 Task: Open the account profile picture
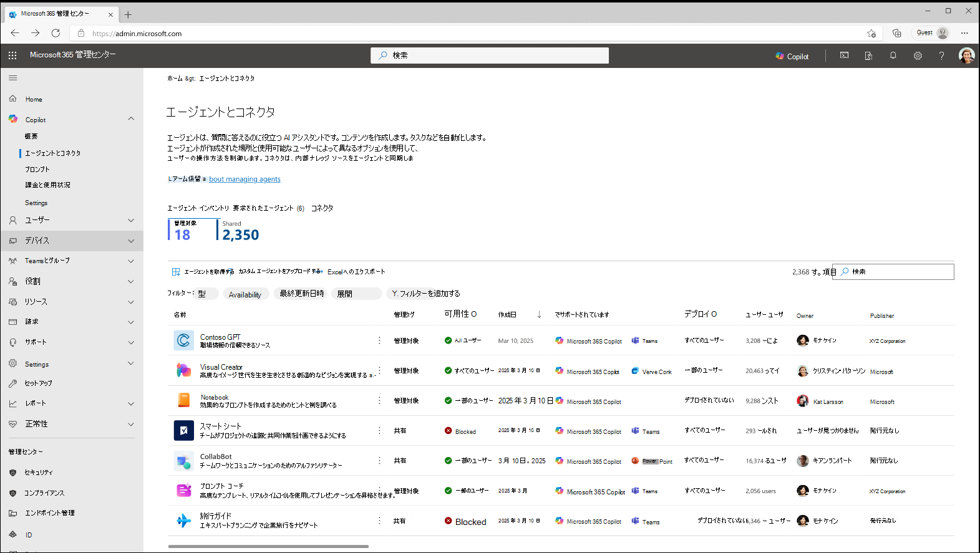966,55
